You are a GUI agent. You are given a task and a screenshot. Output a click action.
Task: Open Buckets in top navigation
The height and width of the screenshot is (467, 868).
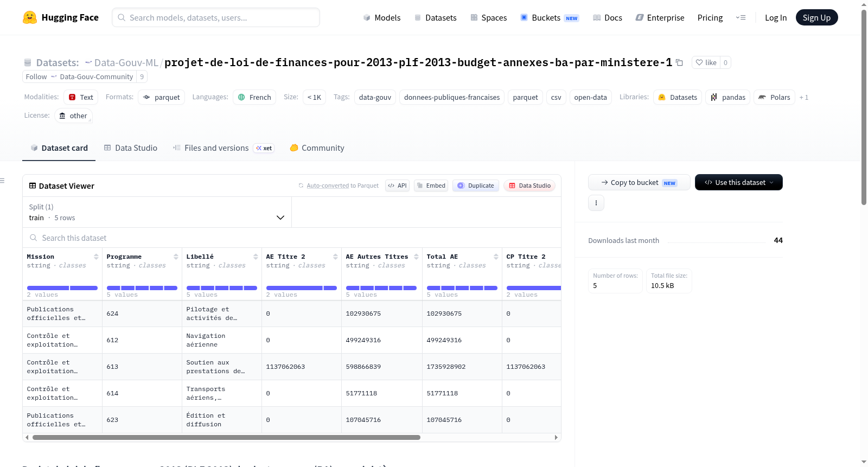point(550,17)
